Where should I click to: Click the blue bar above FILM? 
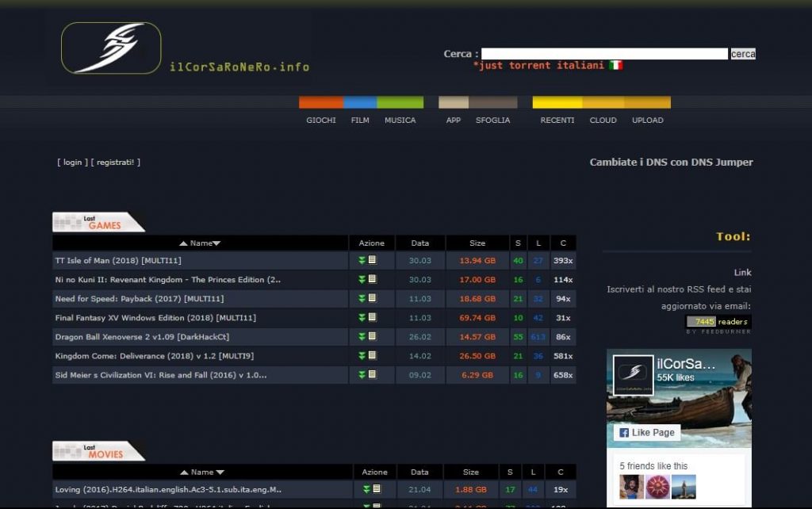click(360, 102)
